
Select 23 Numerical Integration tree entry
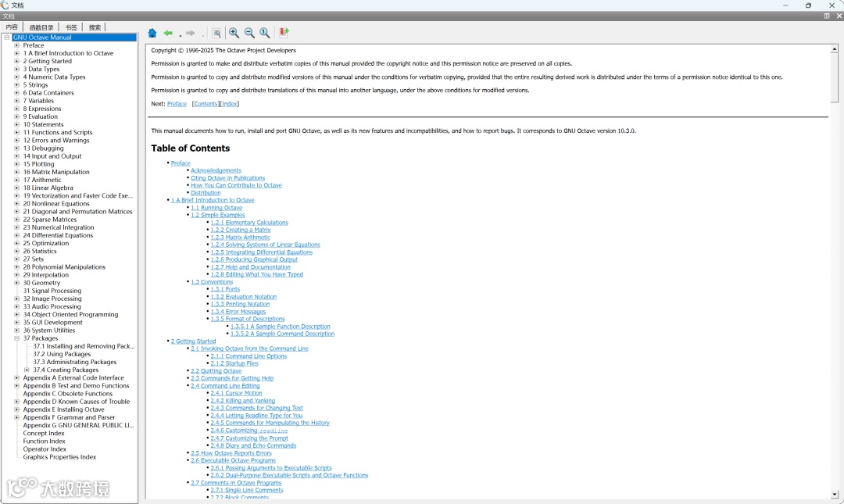click(59, 227)
